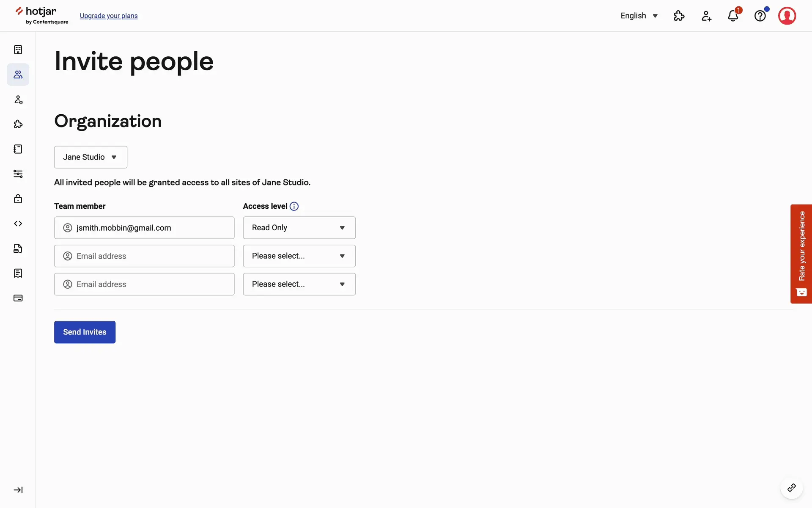Click the link icon floating button
The height and width of the screenshot is (508, 812).
point(791,488)
